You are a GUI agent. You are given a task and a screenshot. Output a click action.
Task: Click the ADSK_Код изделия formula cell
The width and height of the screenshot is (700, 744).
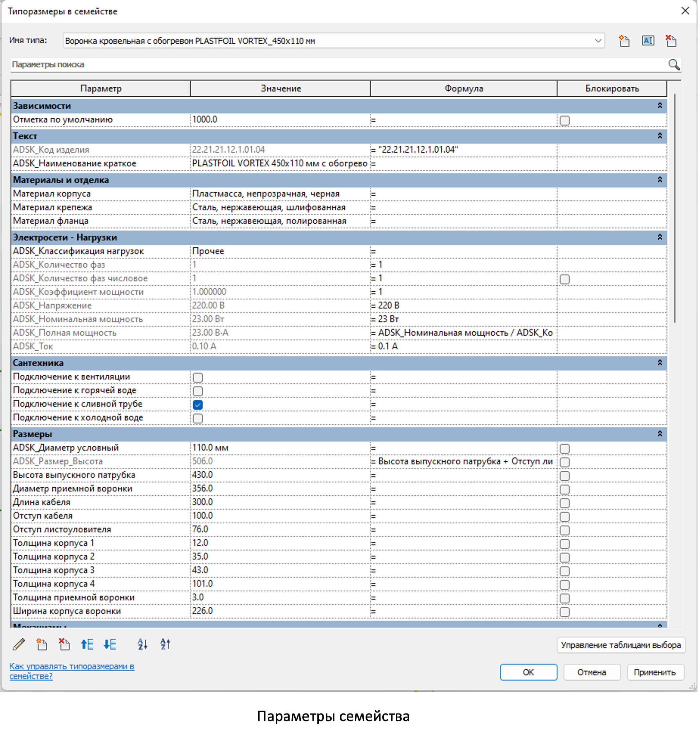[x=463, y=150]
